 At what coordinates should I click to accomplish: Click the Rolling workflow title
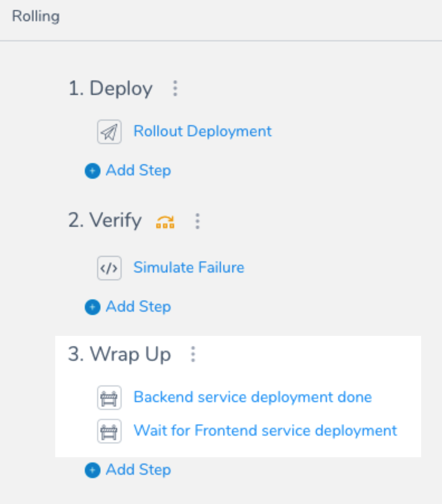coord(36,17)
